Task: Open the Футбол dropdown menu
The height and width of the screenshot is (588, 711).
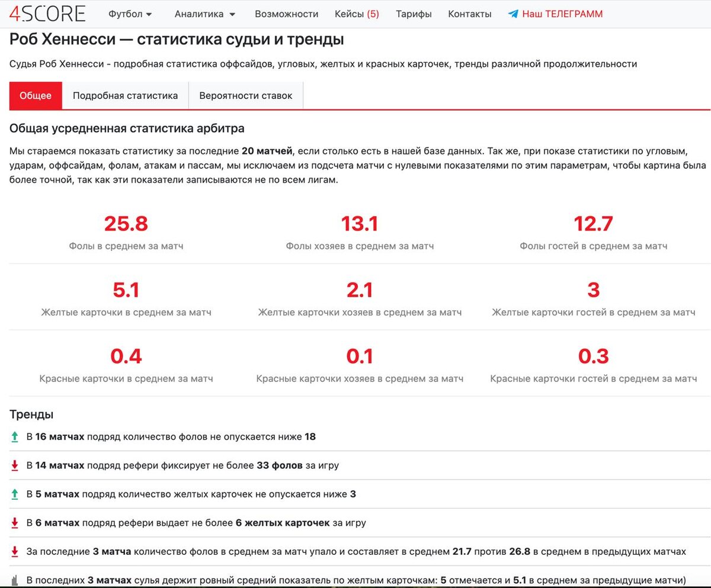Action: [130, 14]
